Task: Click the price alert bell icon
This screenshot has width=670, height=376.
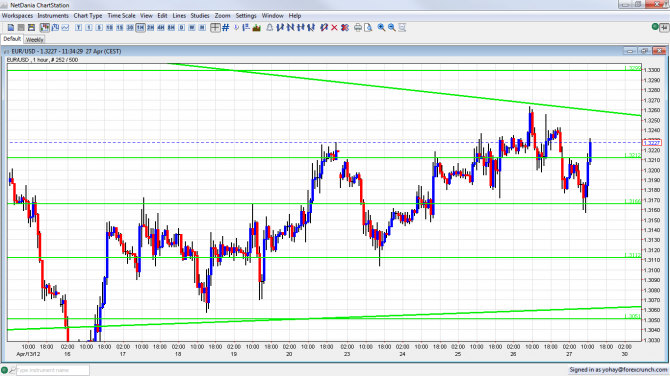Action: [x=270, y=28]
